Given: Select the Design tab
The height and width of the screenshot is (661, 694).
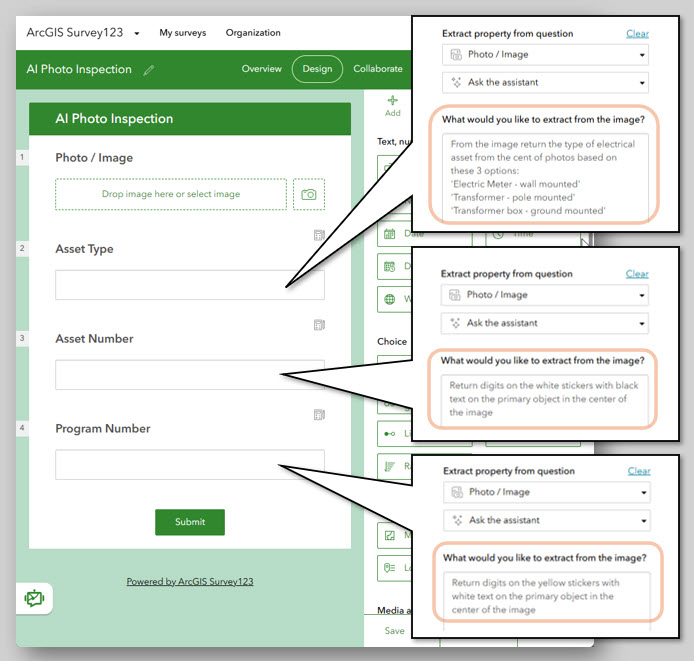Looking at the screenshot, I should 317,69.
